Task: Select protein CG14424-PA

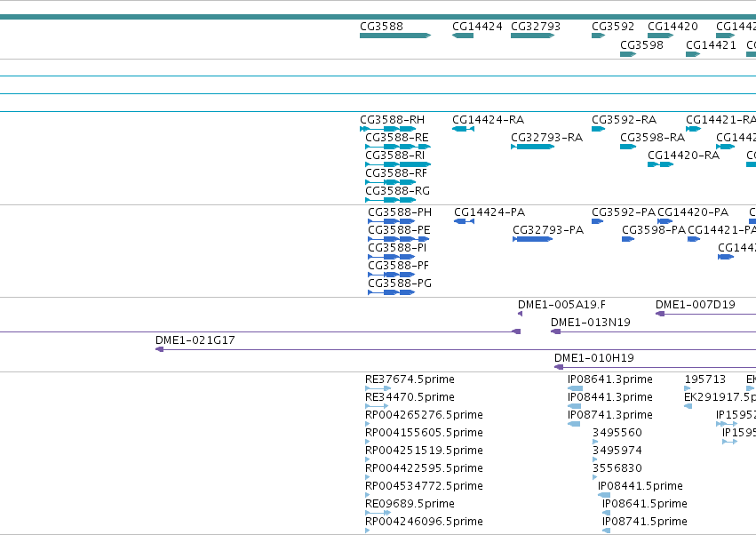Action: tap(465, 221)
